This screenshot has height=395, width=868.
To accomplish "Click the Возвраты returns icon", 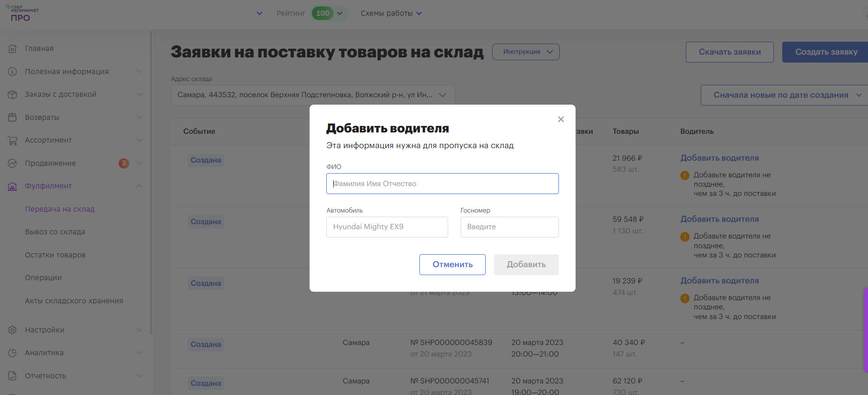I will coord(13,117).
